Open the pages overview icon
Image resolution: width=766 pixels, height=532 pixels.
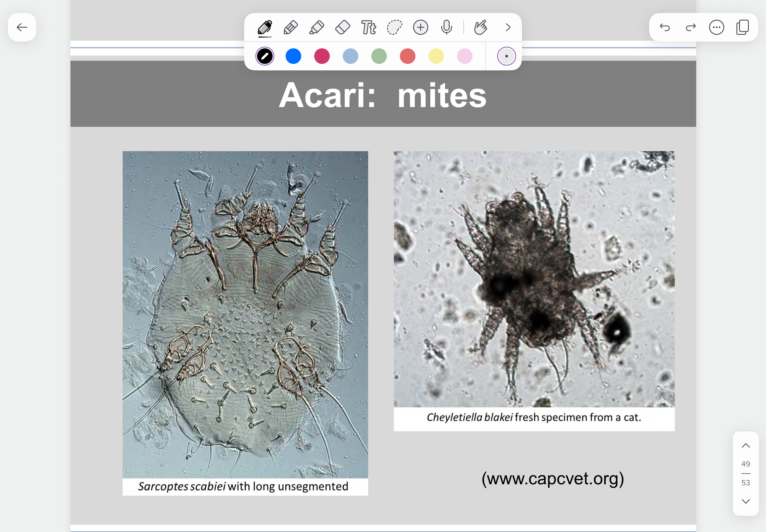743,27
